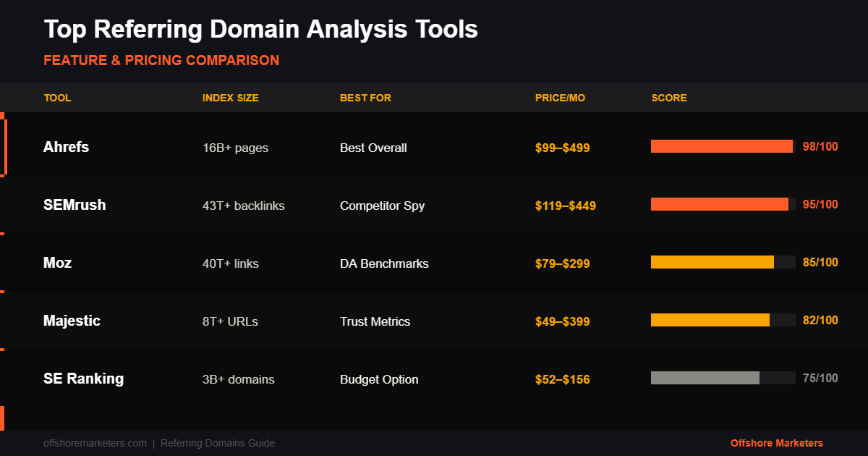This screenshot has height=456, width=868.
Task: Click the $52–$156 SE Ranking price
Action: click(563, 379)
